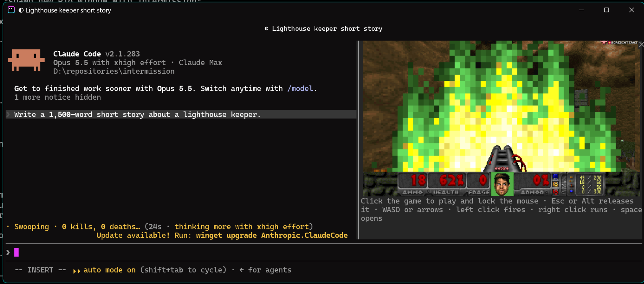The height and width of the screenshot is (284, 644).
Task: Click 'winget upgrade Anthropic.ClaudeCode' command text
Action: (272, 235)
